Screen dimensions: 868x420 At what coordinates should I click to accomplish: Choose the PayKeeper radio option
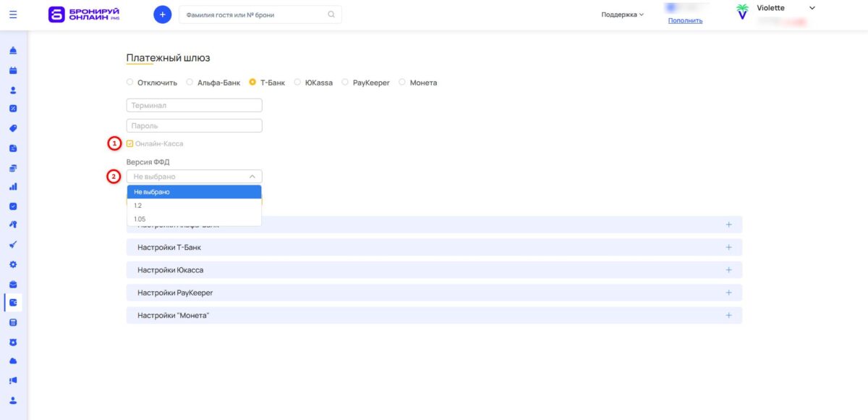345,83
